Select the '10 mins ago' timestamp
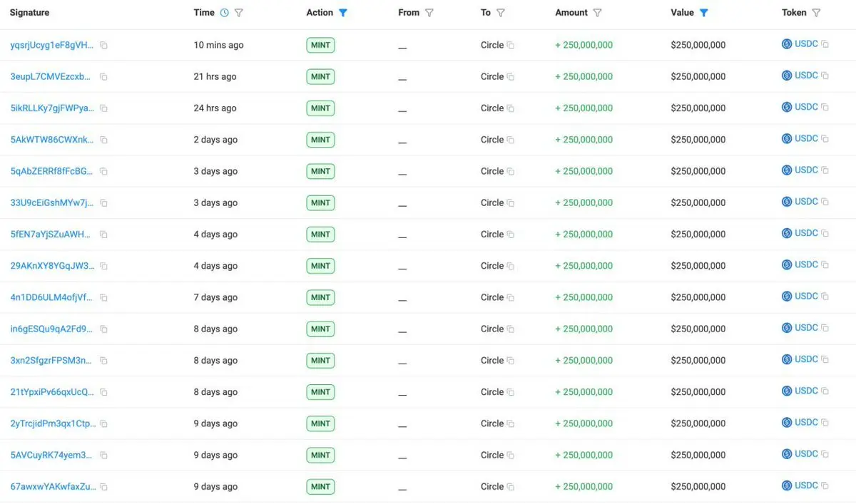Viewport: 856px width, 504px height. point(218,45)
